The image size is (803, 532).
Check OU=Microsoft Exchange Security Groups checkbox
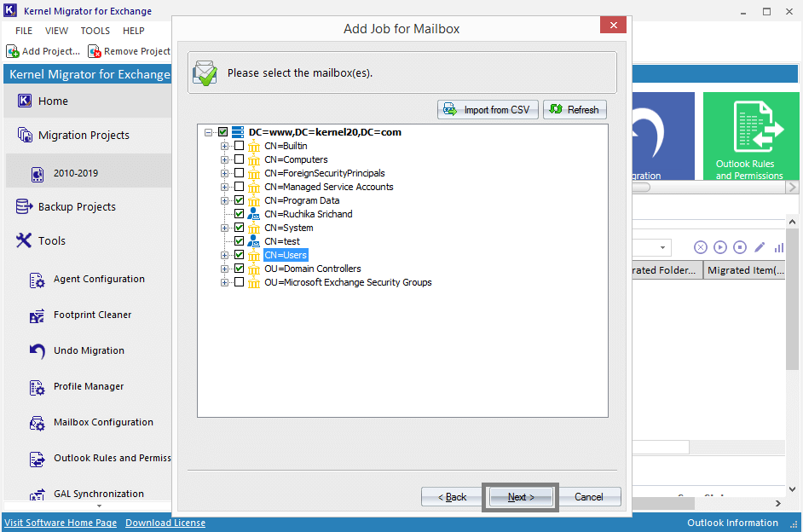[x=240, y=282]
